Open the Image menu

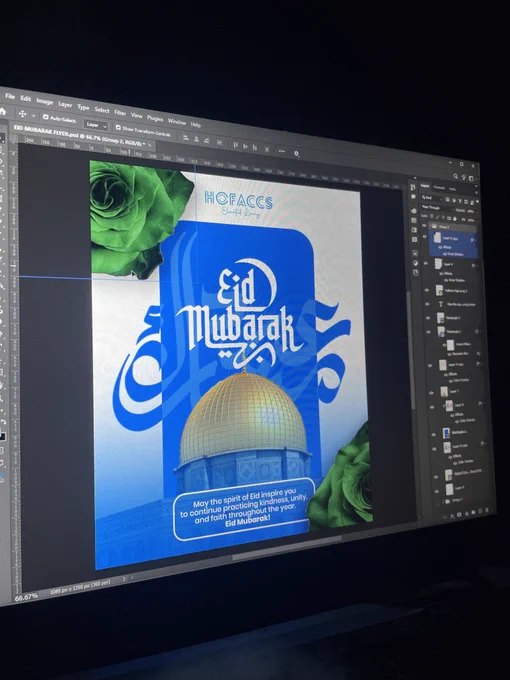click(x=45, y=102)
